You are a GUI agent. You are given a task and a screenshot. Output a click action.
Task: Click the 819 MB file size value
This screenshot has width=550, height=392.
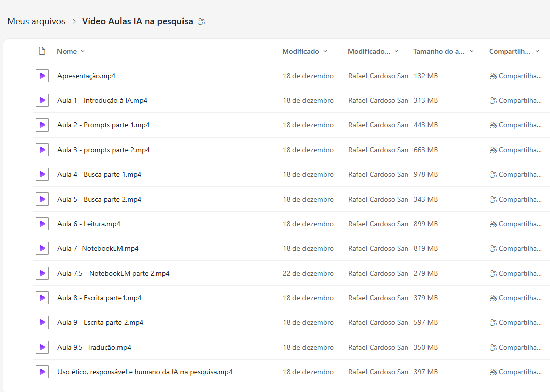(x=425, y=248)
